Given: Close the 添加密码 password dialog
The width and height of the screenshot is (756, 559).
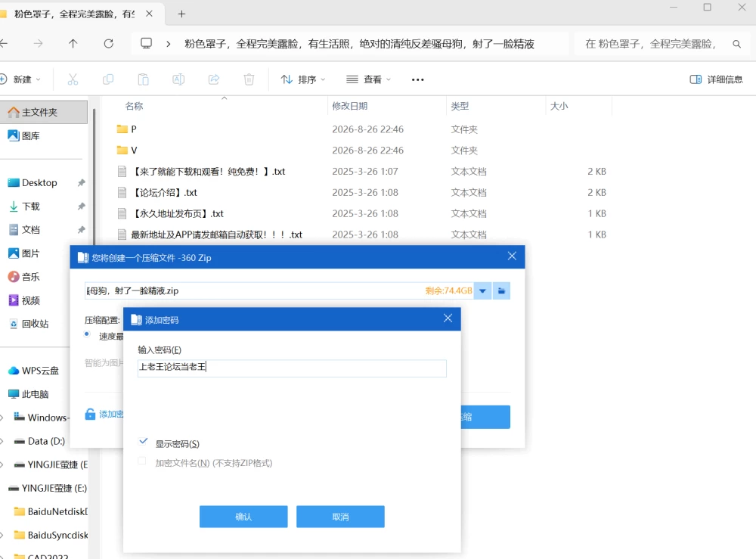Looking at the screenshot, I should pos(448,318).
